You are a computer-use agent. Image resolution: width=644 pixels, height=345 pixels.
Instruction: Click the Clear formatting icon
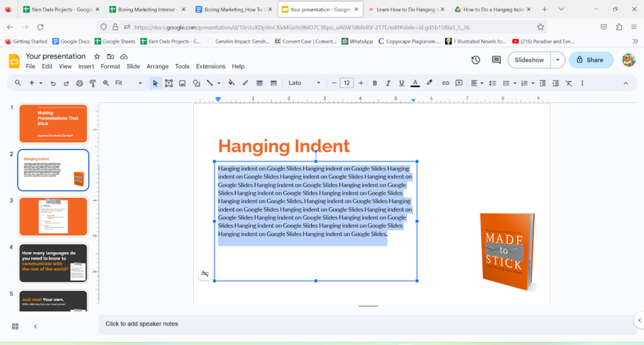tap(569, 83)
